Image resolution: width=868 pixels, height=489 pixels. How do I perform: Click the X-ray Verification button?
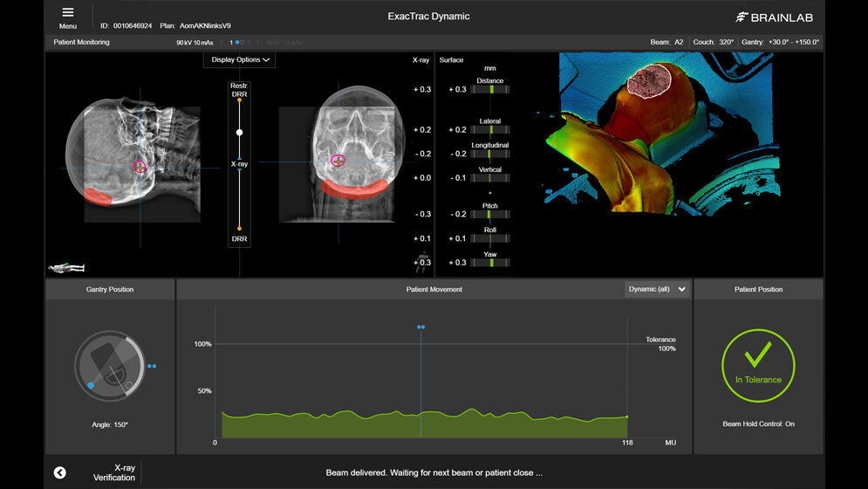[x=114, y=472]
